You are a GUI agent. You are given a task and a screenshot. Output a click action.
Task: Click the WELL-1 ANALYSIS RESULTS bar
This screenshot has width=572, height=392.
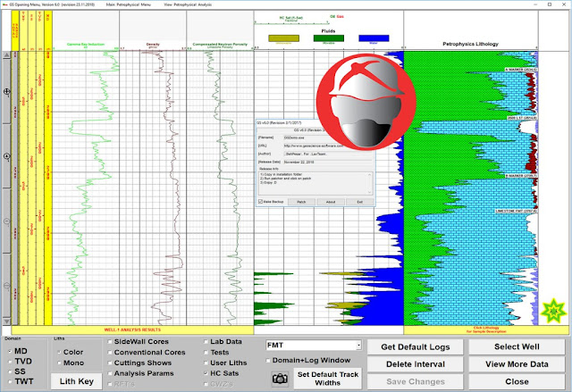[133, 329]
